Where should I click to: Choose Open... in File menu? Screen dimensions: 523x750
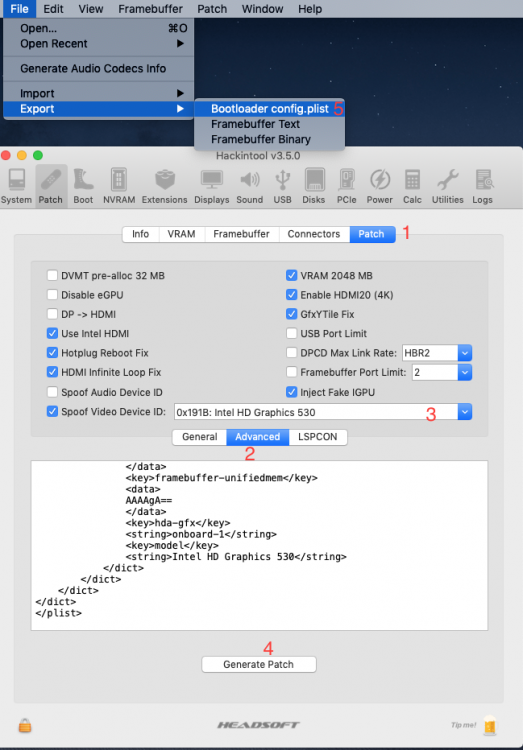coord(99,28)
